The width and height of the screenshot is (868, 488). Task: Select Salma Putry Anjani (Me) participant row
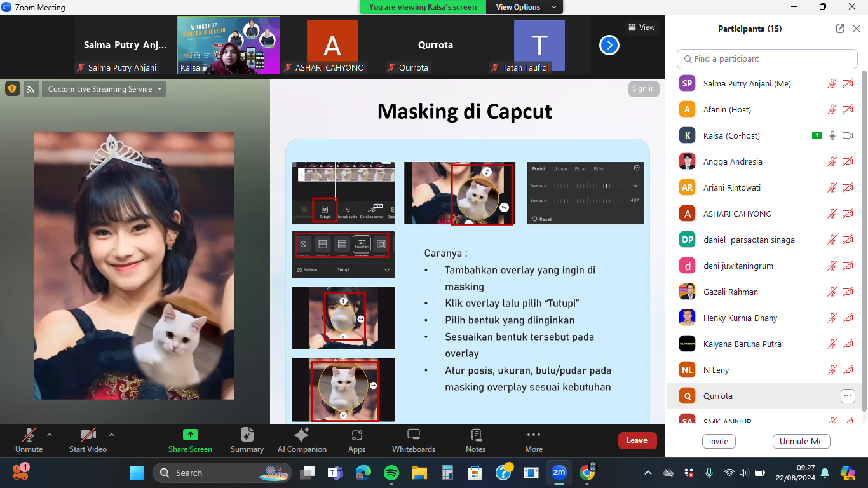pyautogui.click(x=763, y=83)
